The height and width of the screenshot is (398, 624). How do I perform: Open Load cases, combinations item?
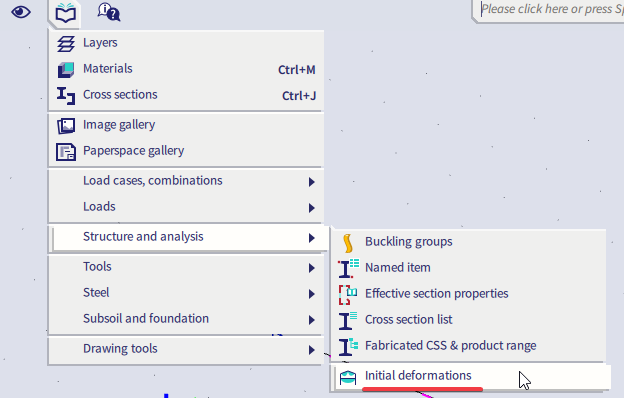point(186,181)
